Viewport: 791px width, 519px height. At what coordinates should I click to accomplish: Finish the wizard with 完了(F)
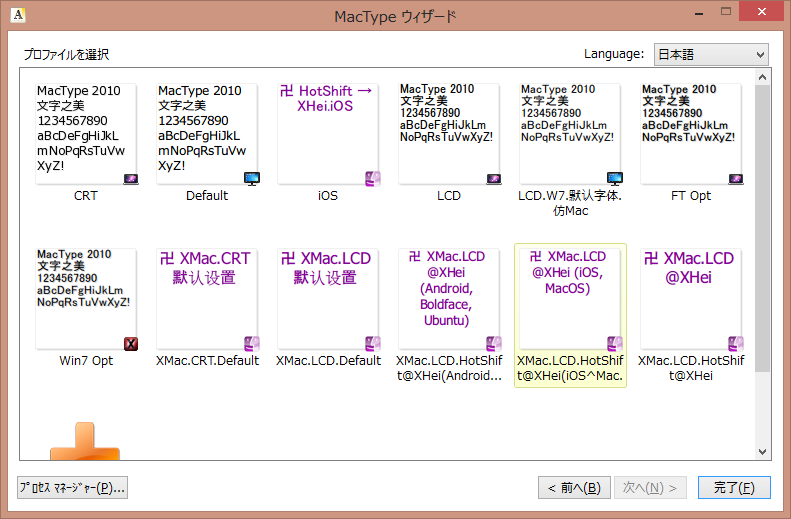(734, 488)
